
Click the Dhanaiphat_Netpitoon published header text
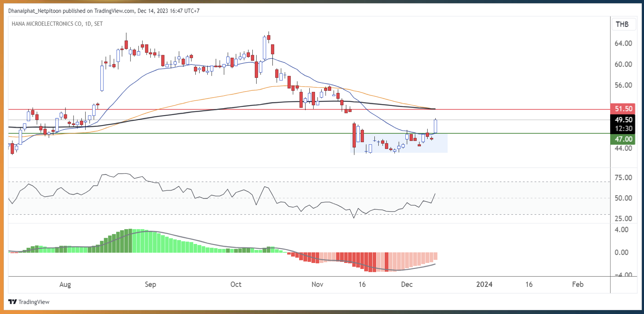pos(104,11)
